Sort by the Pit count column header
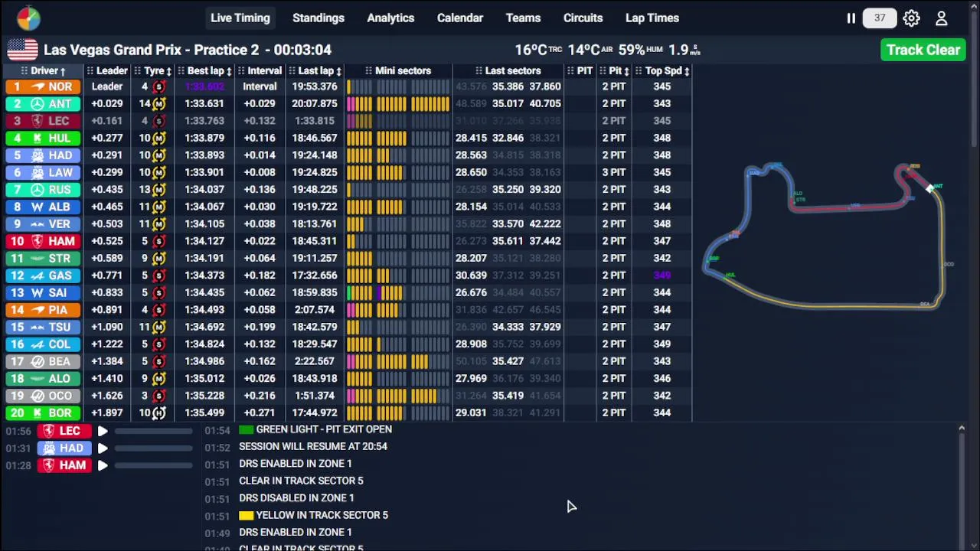Screen dimensions: 980x551 pyautogui.click(x=614, y=70)
